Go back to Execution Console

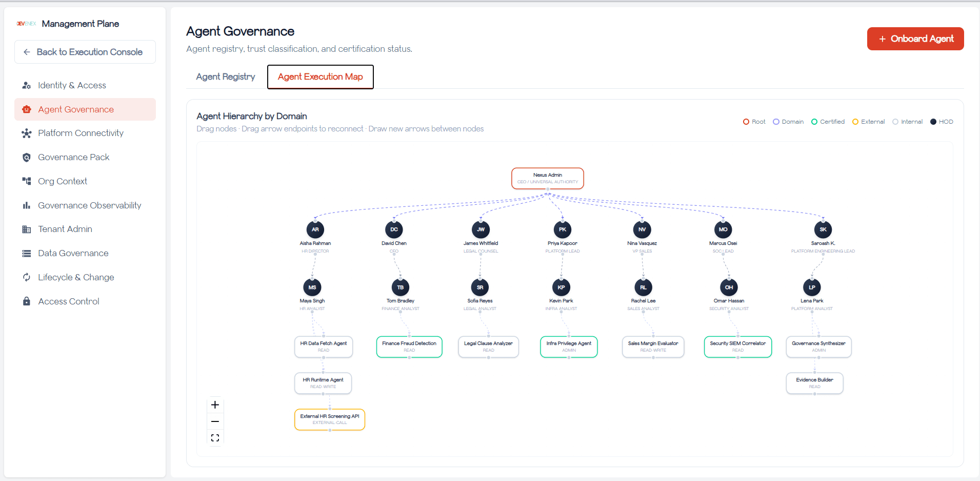click(x=85, y=52)
